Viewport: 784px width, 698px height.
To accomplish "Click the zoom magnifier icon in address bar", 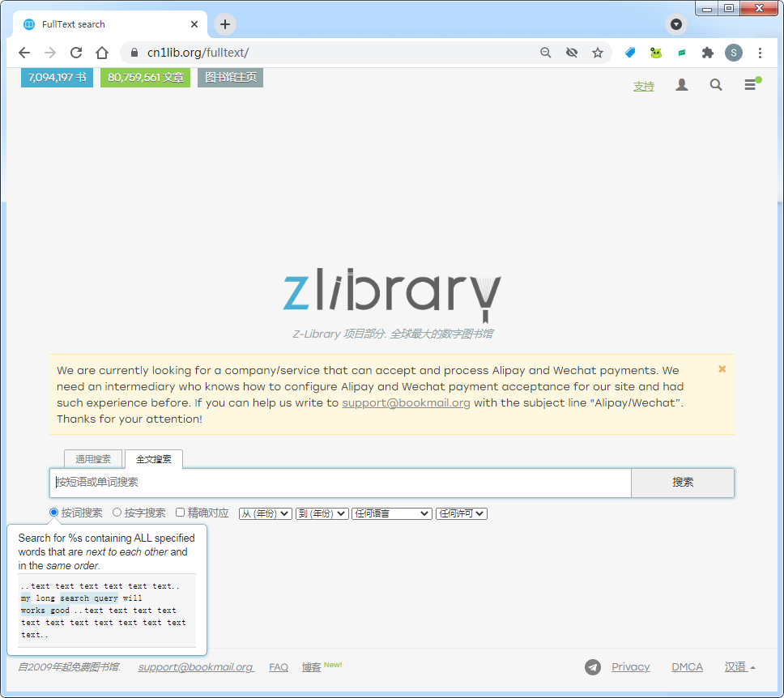I will point(546,53).
